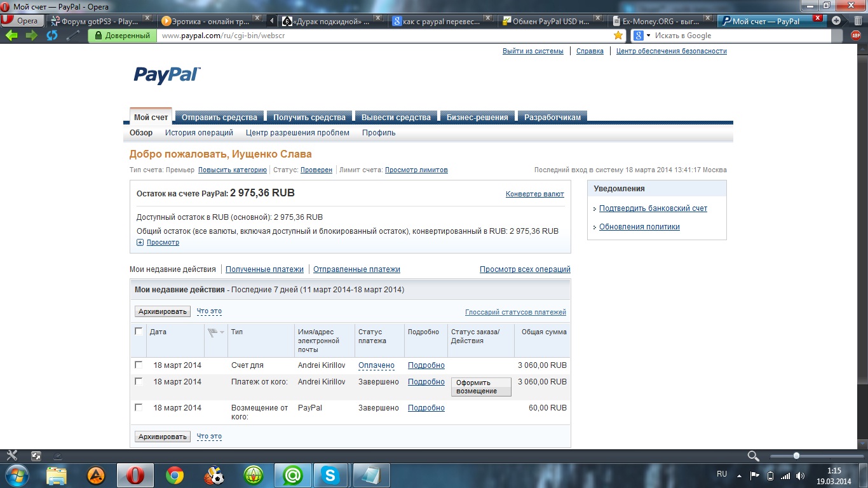Open the Windows Start button
Image resolution: width=868 pixels, height=488 pixels.
coord(17,475)
